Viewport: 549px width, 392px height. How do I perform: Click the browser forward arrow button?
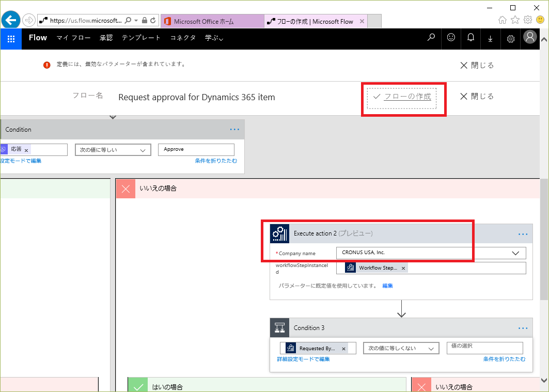coord(29,20)
